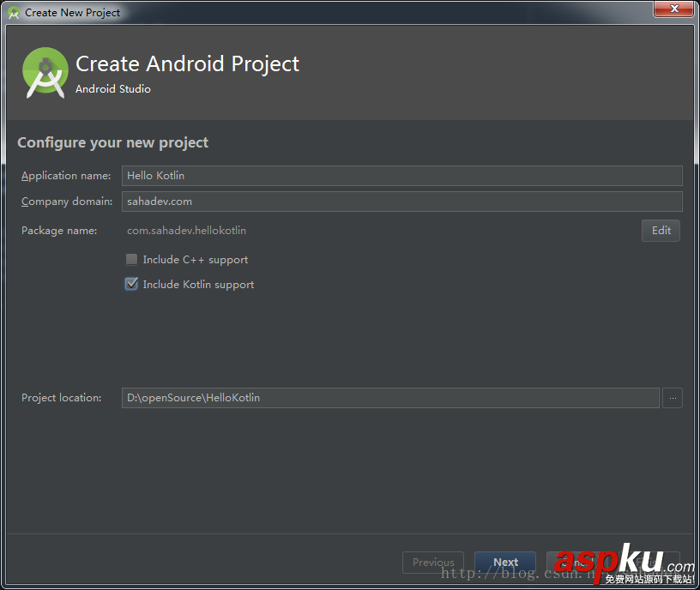The width and height of the screenshot is (700, 590).
Task: Click the Next button
Action: coord(505,563)
